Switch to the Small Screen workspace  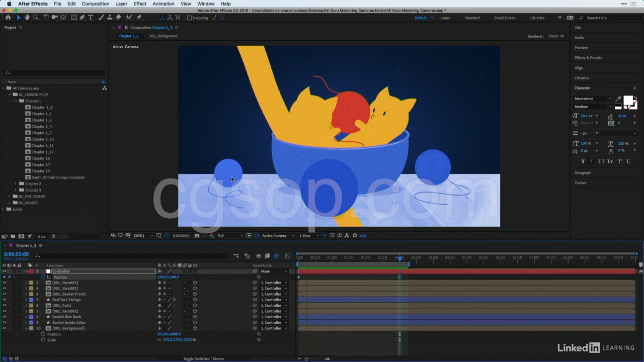tap(505, 18)
